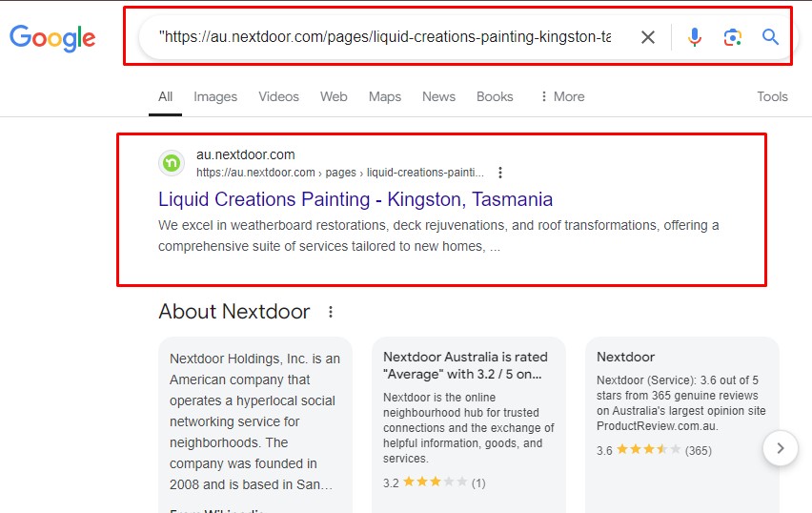The image size is (812, 513).
Task: Open About Nextdoor three-dot options
Action: [331, 312]
